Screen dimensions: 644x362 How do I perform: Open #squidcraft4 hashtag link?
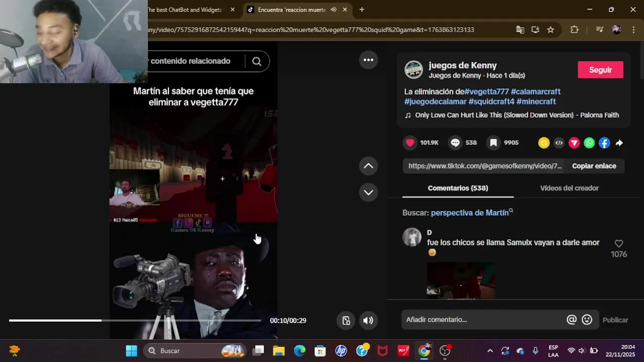(x=492, y=102)
